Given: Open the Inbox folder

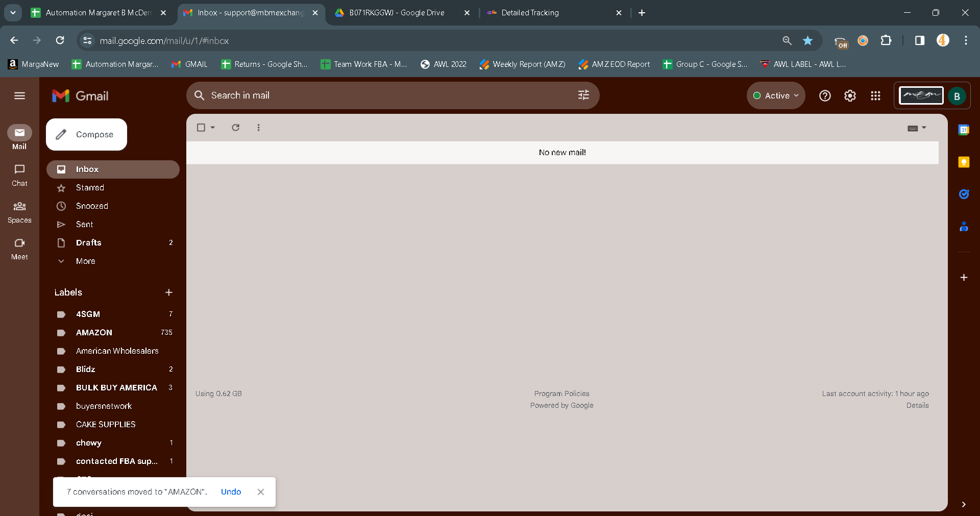Looking at the screenshot, I should pos(113,169).
